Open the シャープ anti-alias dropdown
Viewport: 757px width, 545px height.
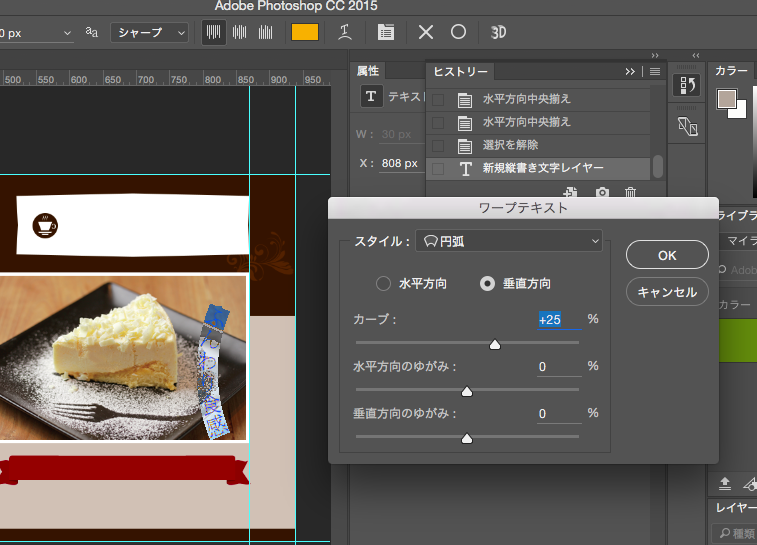pos(149,32)
